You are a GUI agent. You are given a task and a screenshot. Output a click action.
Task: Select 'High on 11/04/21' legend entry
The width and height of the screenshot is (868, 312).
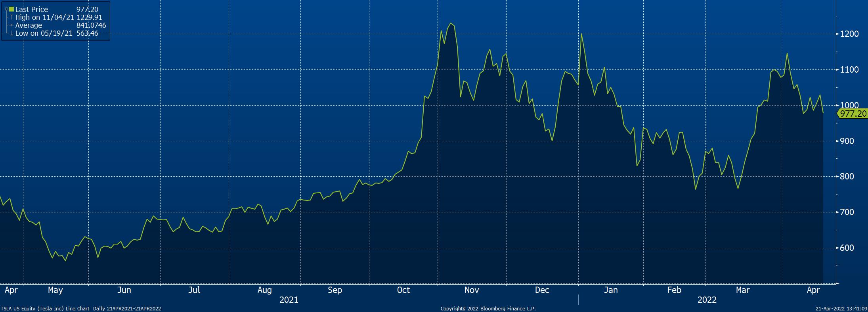[44, 17]
